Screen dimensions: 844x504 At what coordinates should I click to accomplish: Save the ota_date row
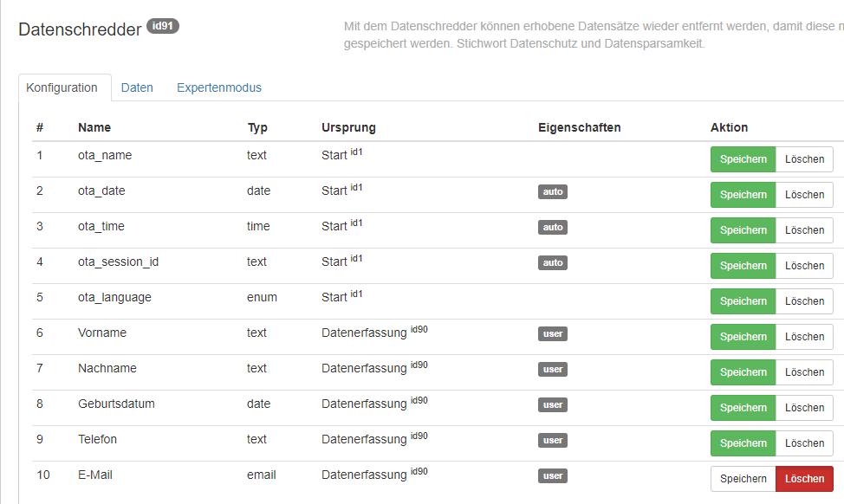point(743,195)
